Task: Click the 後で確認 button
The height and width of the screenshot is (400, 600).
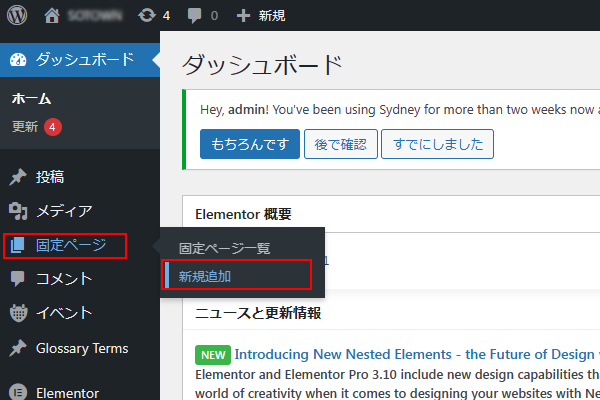Action: [341, 144]
